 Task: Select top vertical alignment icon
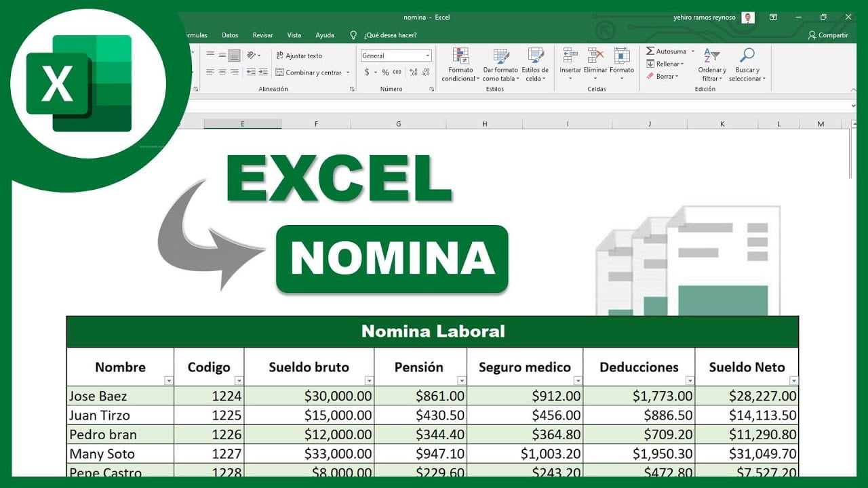tap(210, 55)
